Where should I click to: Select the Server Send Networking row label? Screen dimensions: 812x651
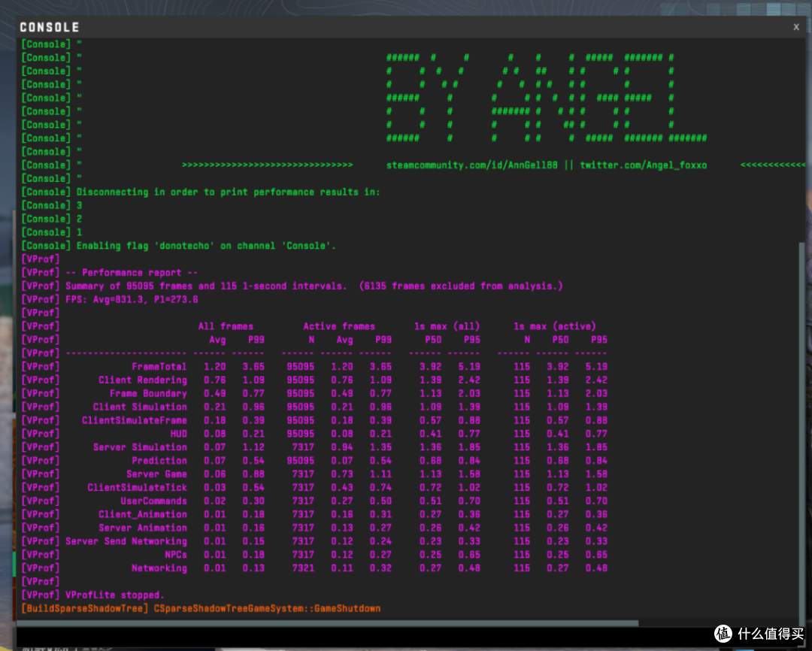click(x=126, y=541)
